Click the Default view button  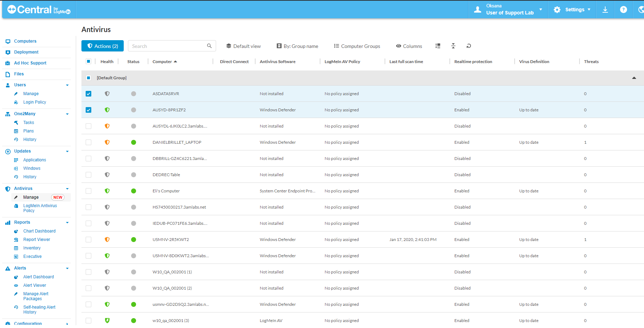coord(244,46)
